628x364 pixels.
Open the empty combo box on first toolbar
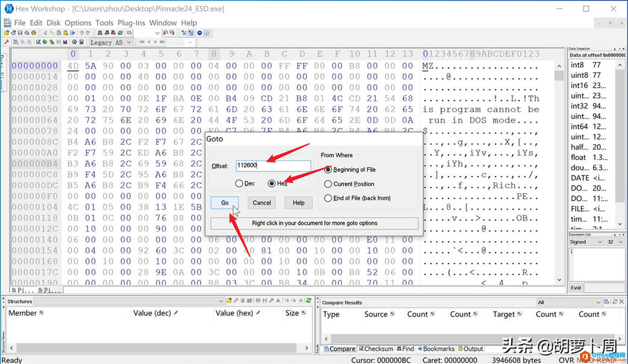tap(147, 33)
